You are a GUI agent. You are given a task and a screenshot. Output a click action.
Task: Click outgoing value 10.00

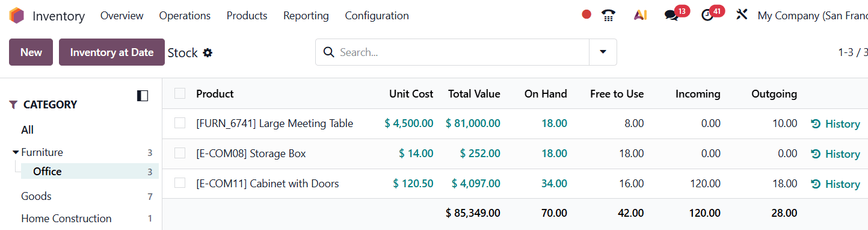tap(784, 123)
